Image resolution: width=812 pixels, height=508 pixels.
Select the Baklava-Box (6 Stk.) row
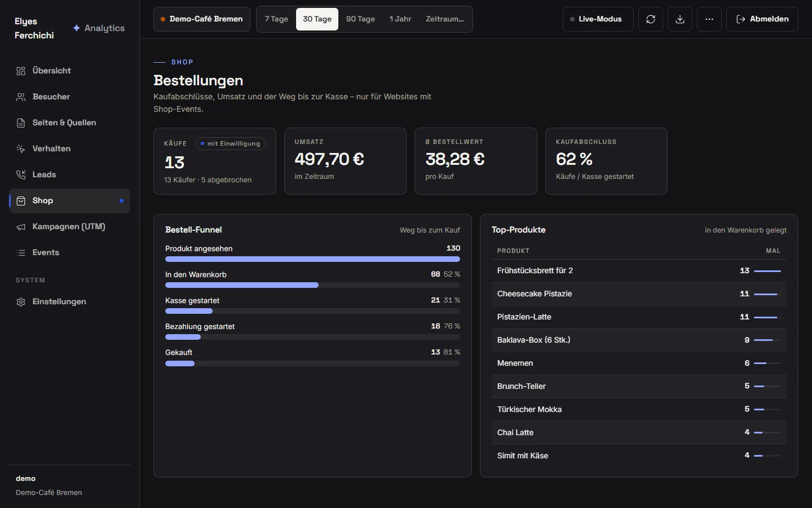click(x=639, y=340)
